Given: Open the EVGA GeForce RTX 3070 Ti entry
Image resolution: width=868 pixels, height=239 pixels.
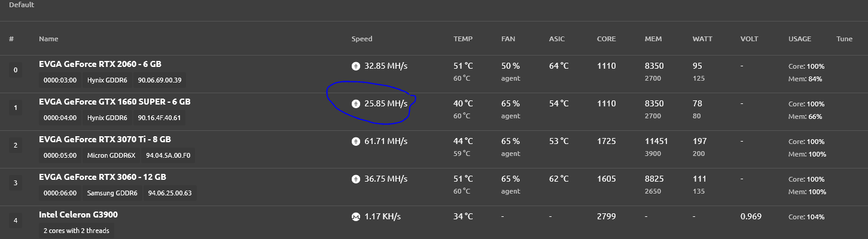Looking at the screenshot, I should [105, 139].
